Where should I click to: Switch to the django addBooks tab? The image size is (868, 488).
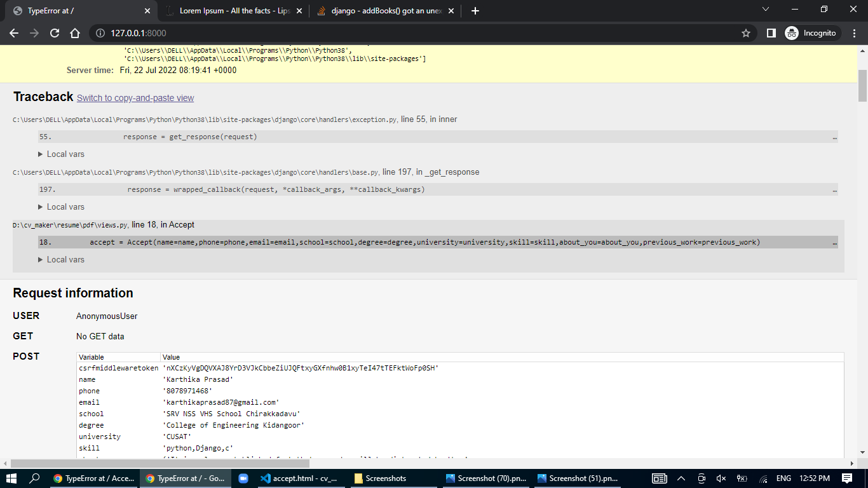click(x=386, y=11)
